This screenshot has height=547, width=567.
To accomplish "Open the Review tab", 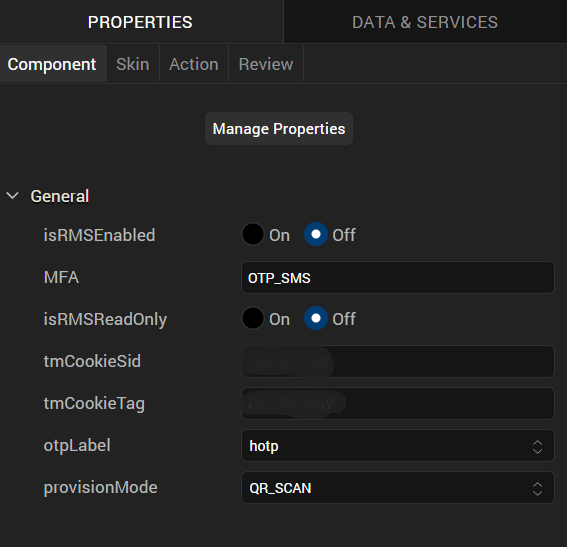I will (x=266, y=64).
